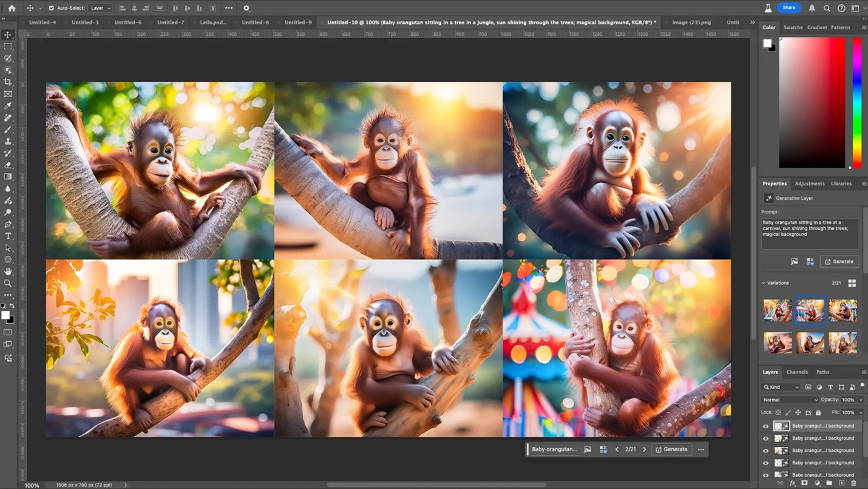Image resolution: width=868 pixels, height=489 pixels.
Task: Select the Crop tool
Action: coord(8,81)
